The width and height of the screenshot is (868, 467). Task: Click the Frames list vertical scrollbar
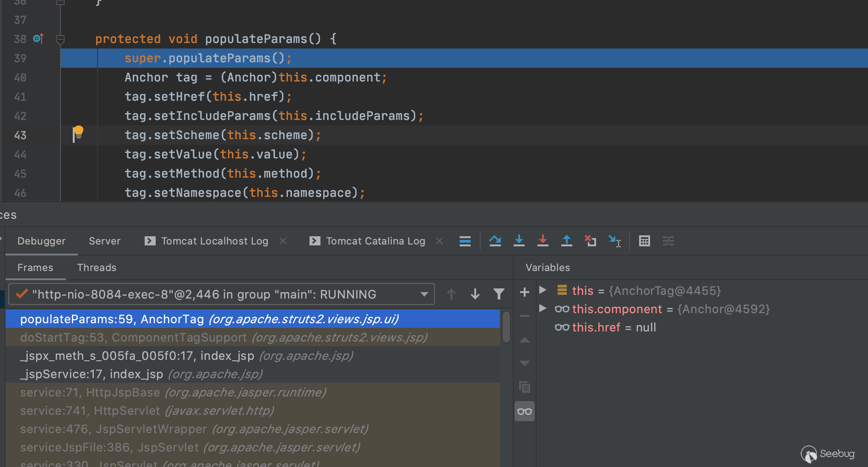tap(506, 327)
